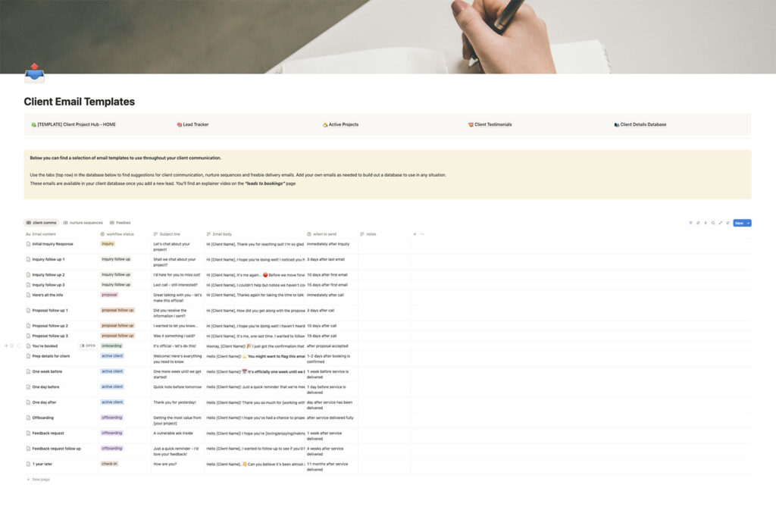Click '+ New page' at the bottom of the database
Viewport: 776px width, 532px height.
[37, 478]
